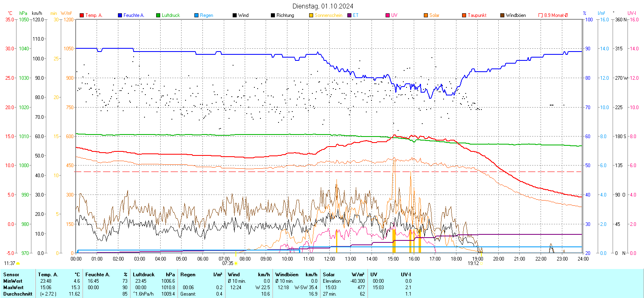Click the brown Windböen legend marker
The image size is (644, 298).
tap(502, 15)
